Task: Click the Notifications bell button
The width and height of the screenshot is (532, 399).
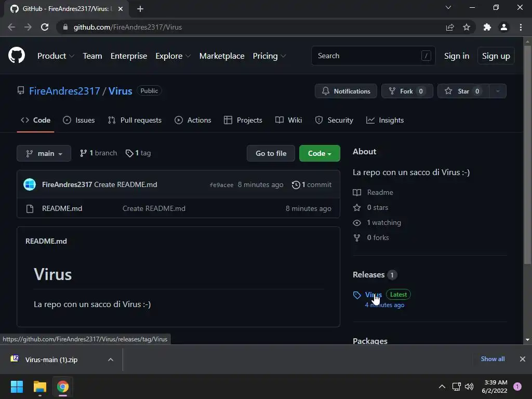Action: click(345, 91)
